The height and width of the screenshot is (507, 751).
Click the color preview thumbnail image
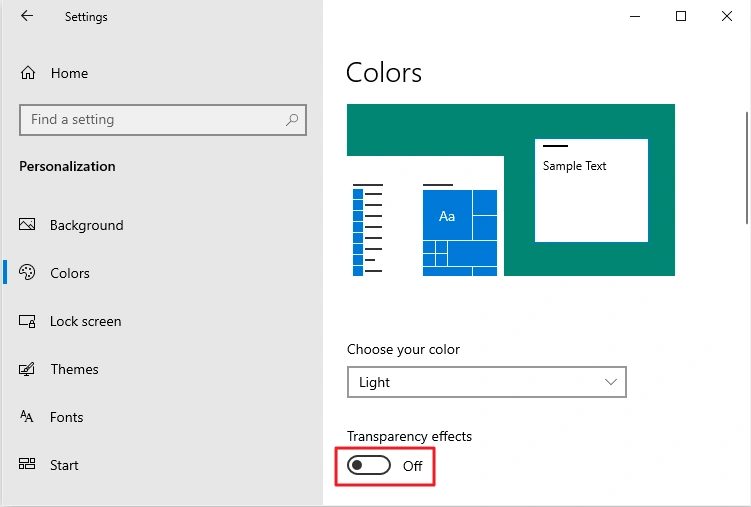(x=511, y=190)
